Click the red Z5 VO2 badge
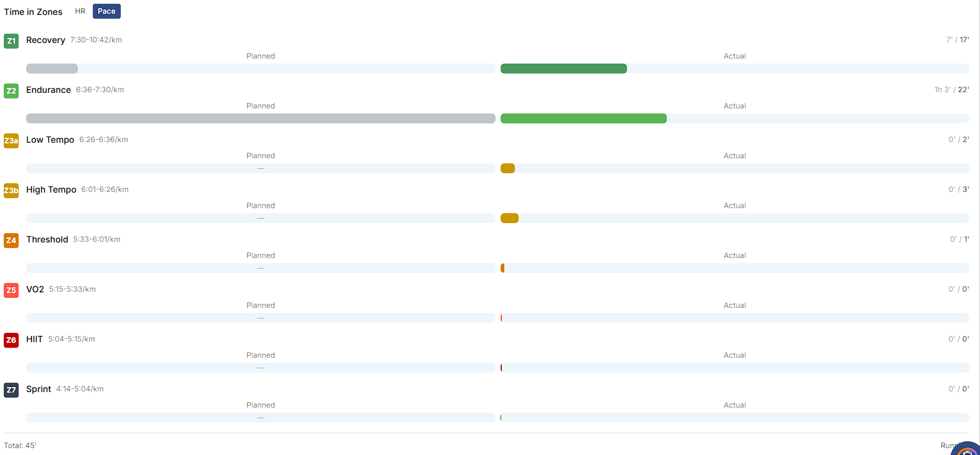 [x=11, y=290]
